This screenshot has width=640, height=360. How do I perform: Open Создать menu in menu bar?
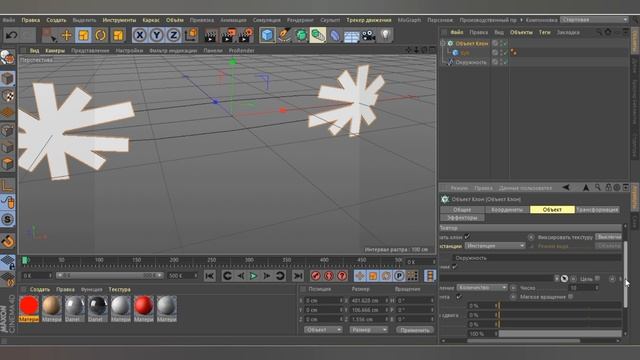point(56,20)
